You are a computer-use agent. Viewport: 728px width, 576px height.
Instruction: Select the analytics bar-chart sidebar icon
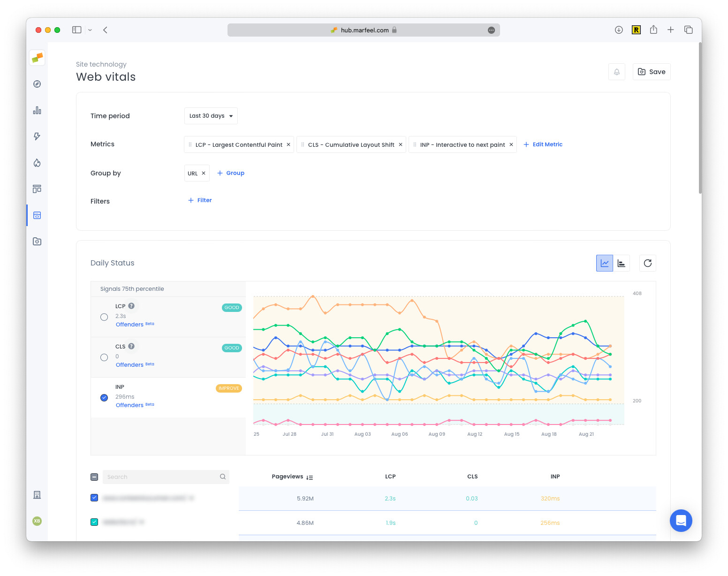pyautogui.click(x=37, y=110)
